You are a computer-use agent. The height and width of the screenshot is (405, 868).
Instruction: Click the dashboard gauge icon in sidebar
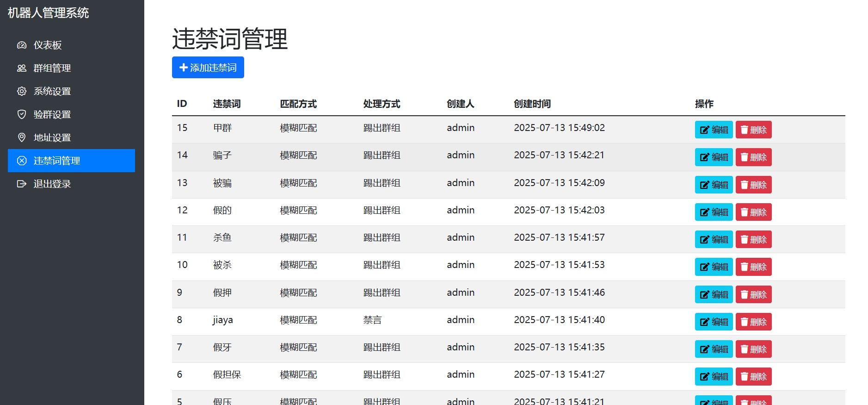(22, 45)
